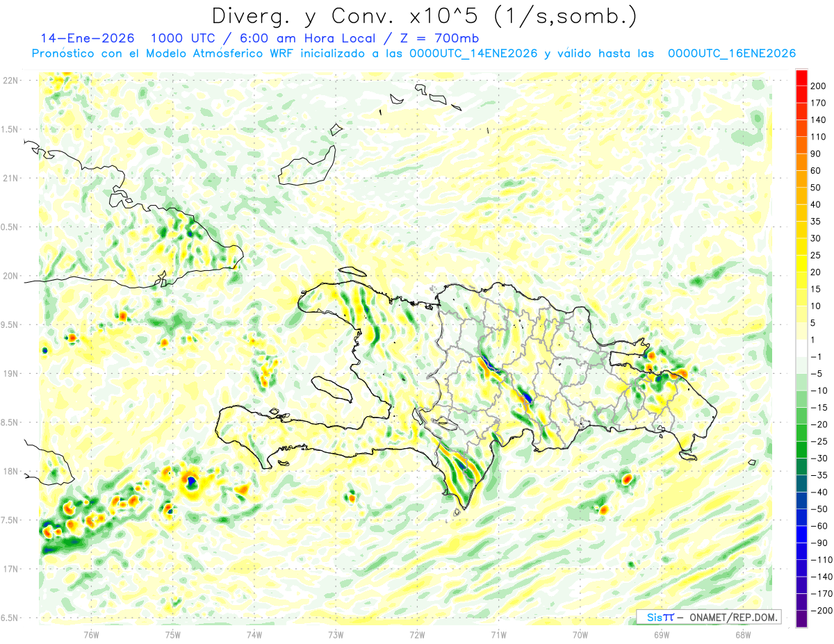Viewport: 834px width, 644px height.
Task: Click the "1.5N" latitude label
Action: coord(10,129)
